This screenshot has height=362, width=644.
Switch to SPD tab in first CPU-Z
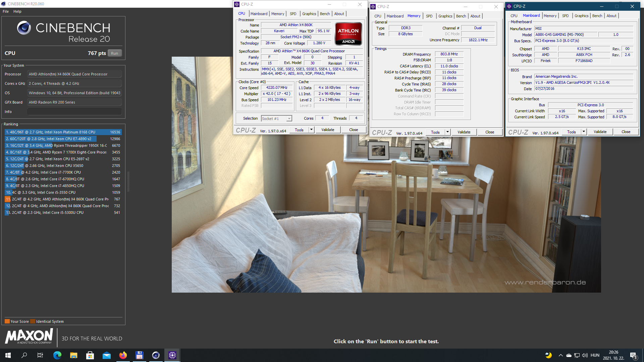(x=293, y=14)
